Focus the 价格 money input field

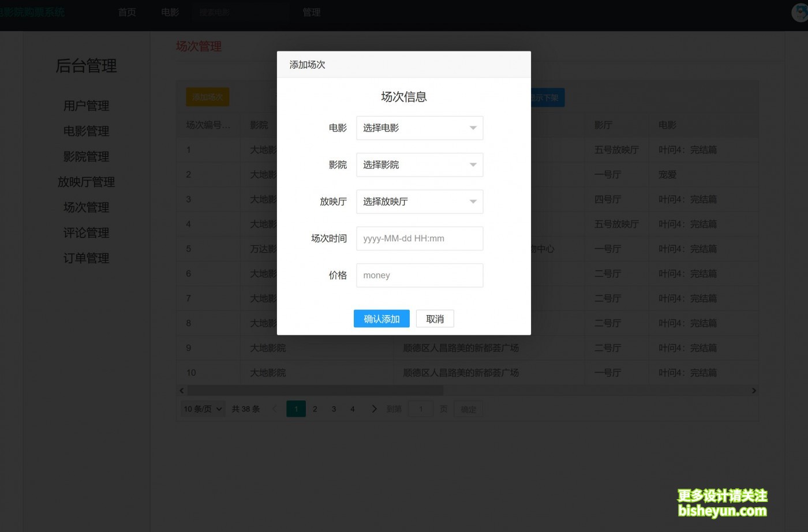tap(419, 276)
